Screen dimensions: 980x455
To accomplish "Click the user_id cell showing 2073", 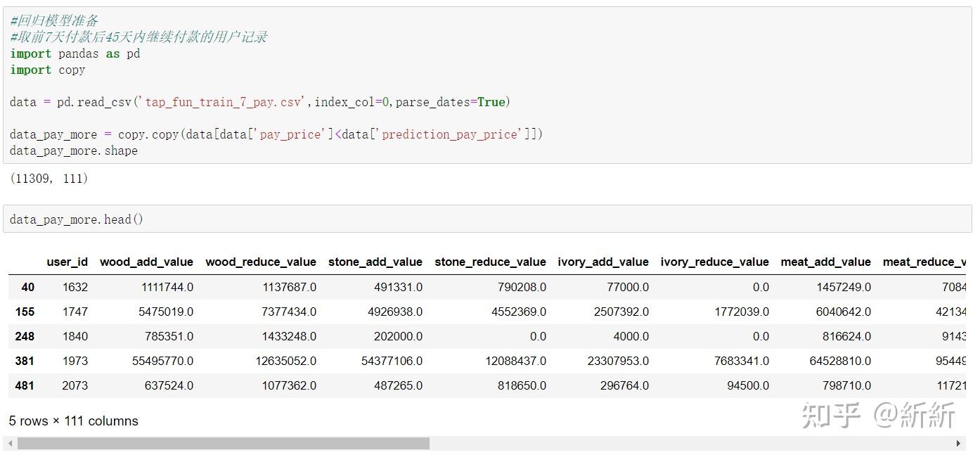I will click(75, 385).
